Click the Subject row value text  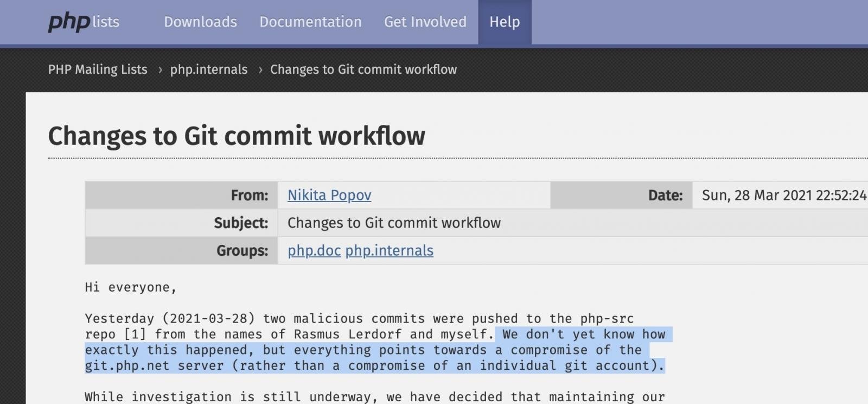coord(394,223)
